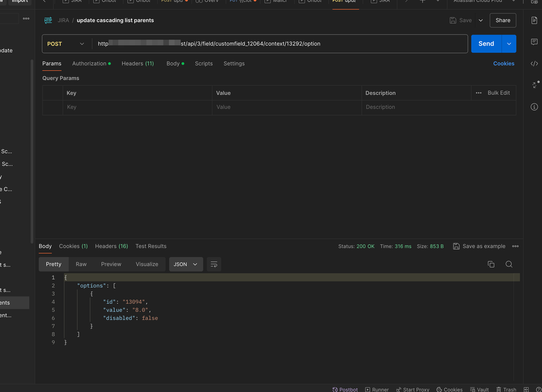Select the Pretty response view

click(x=54, y=264)
